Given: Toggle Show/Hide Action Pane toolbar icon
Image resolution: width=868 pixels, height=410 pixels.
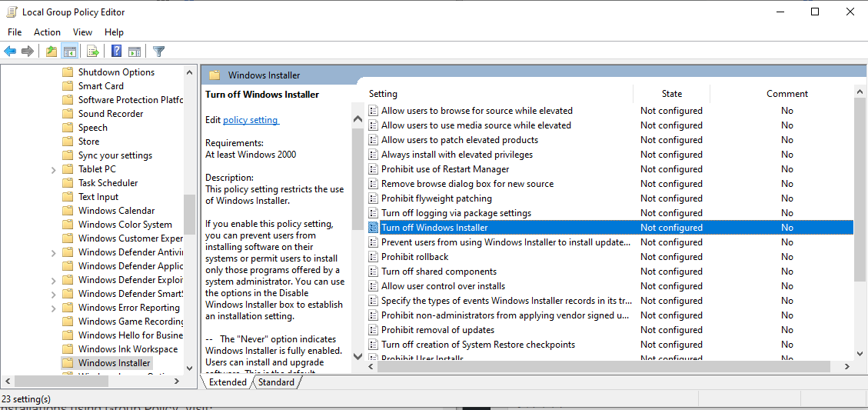Looking at the screenshot, I should pyautogui.click(x=134, y=52).
